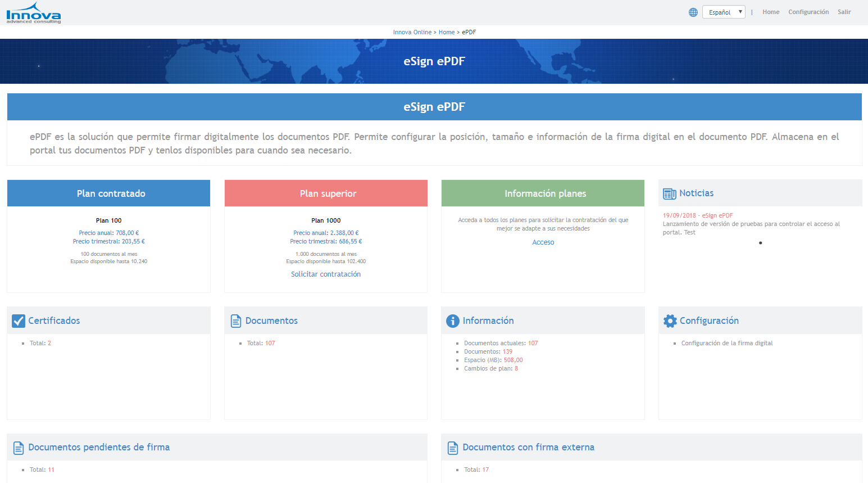Image resolution: width=868 pixels, height=483 pixels.
Task: Click the Certificados checkmark icon
Action: pyautogui.click(x=19, y=321)
